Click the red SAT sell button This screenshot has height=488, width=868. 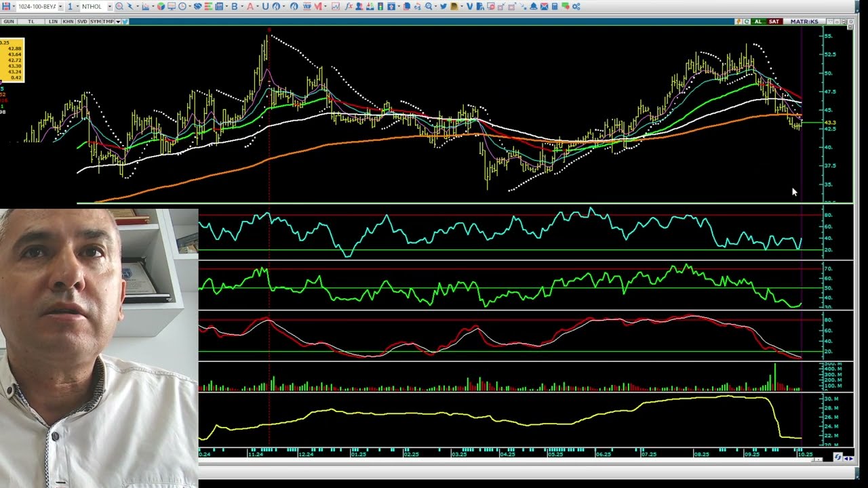coord(774,22)
